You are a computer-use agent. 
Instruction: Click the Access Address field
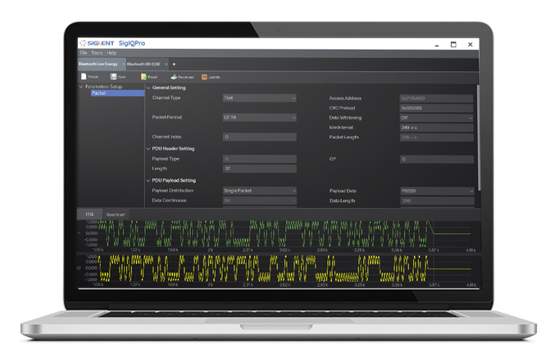[x=436, y=98]
